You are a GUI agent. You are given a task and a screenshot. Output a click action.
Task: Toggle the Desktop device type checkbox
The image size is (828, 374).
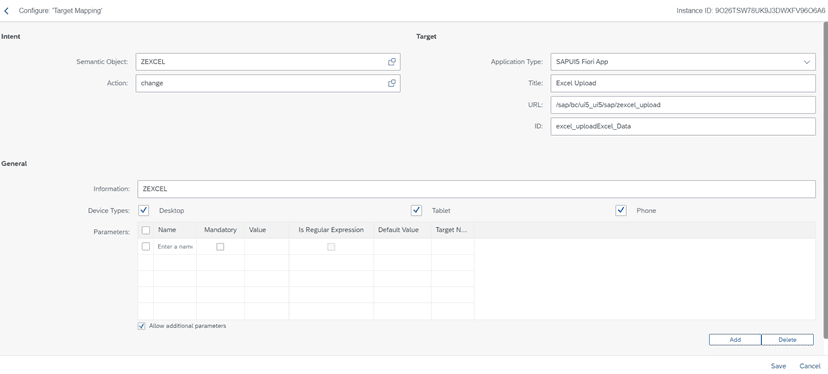pos(144,210)
